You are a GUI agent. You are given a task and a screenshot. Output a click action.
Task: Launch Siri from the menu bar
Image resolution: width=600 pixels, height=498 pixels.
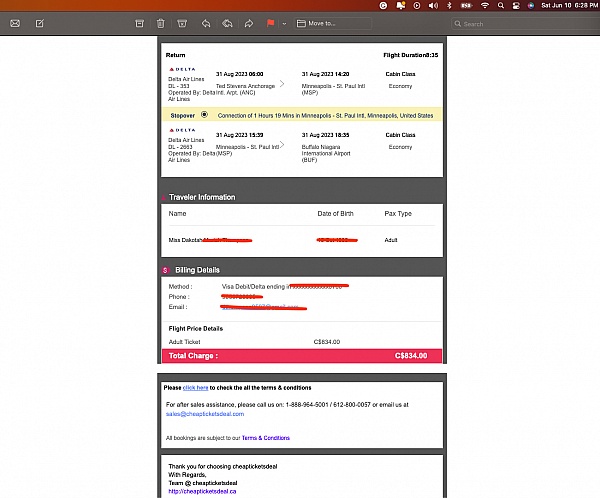click(531, 5)
